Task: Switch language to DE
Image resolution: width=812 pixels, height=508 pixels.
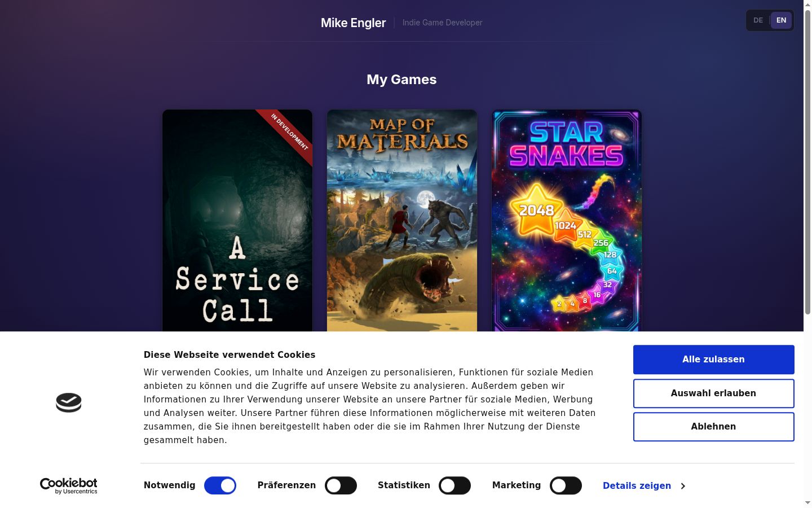Action: pyautogui.click(x=758, y=20)
